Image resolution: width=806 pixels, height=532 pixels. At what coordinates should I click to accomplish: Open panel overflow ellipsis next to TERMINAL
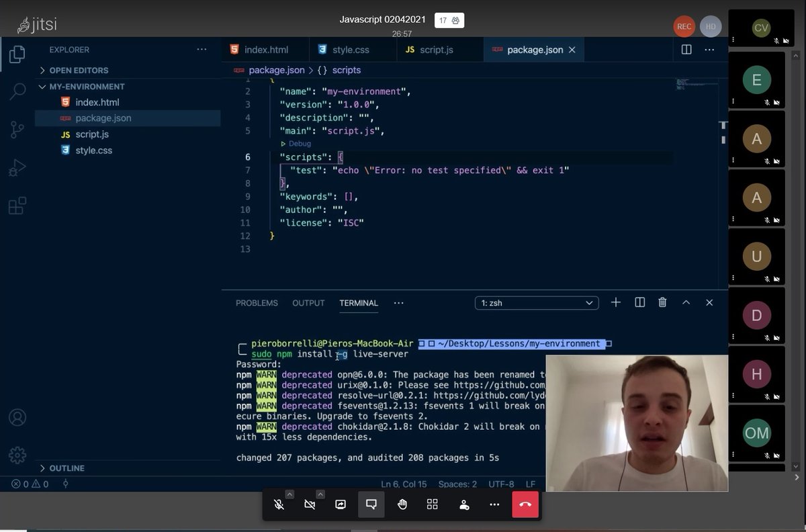399,303
